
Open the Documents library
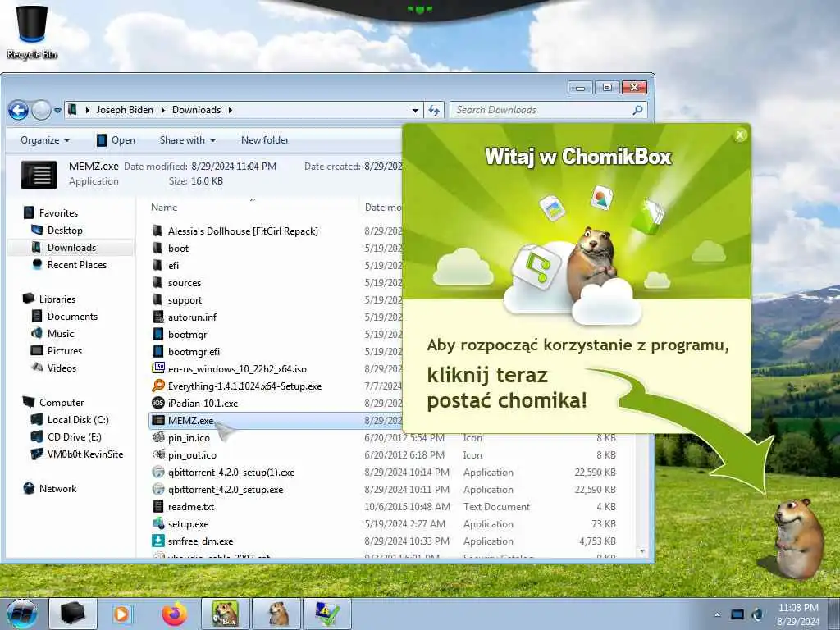[x=72, y=317]
